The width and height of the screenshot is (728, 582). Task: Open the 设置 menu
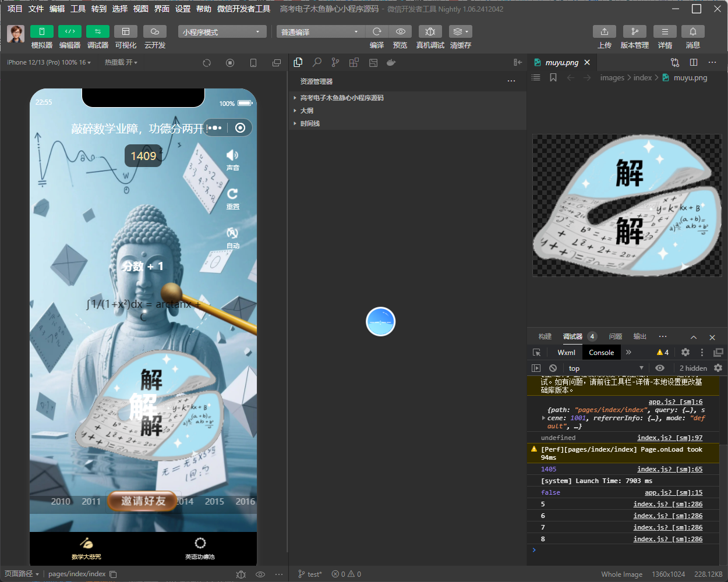click(183, 9)
